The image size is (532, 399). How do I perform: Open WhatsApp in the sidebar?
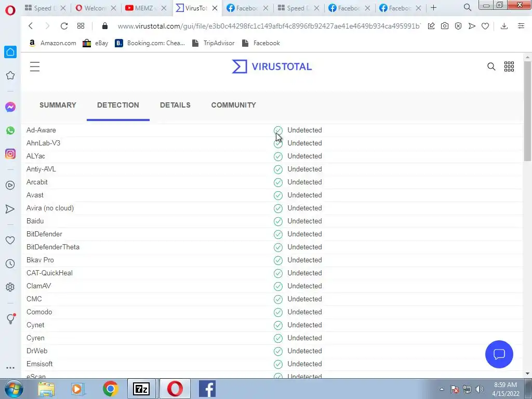tap(10, 130)
